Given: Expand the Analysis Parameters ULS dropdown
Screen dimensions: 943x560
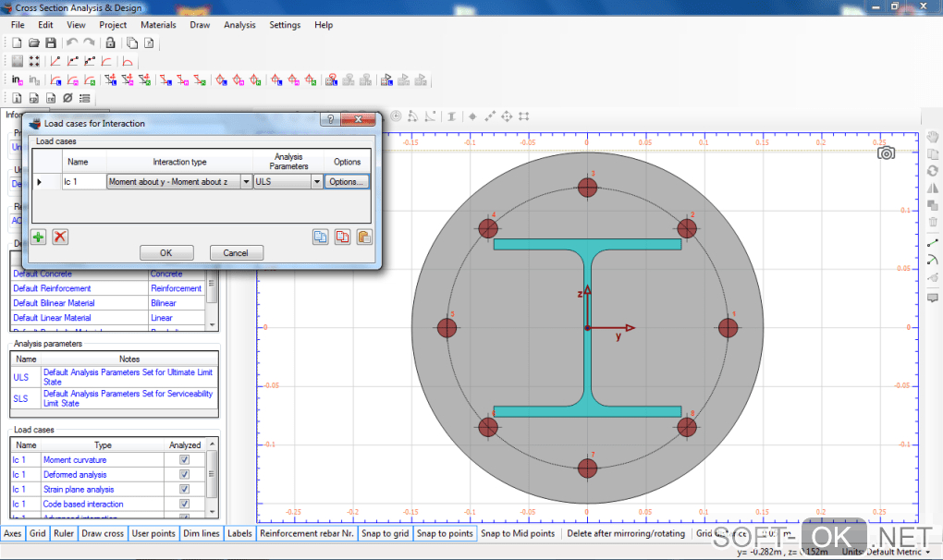Looking at the screenshot, I should pos(316,182).
